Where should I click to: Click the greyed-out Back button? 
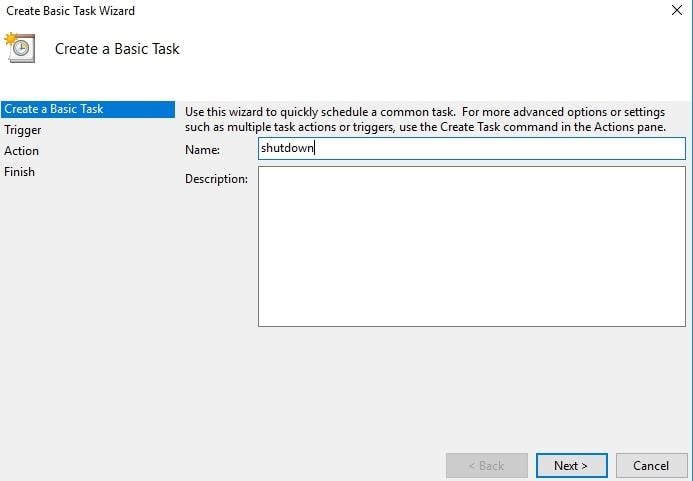pyautogui.click(x=487, y=466)
